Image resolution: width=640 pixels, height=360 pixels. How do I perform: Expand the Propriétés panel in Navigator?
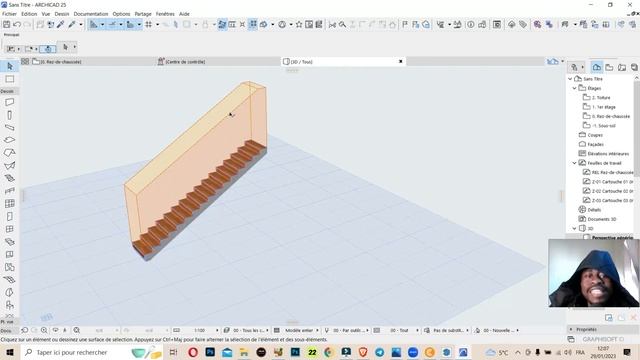pos(571,329)
